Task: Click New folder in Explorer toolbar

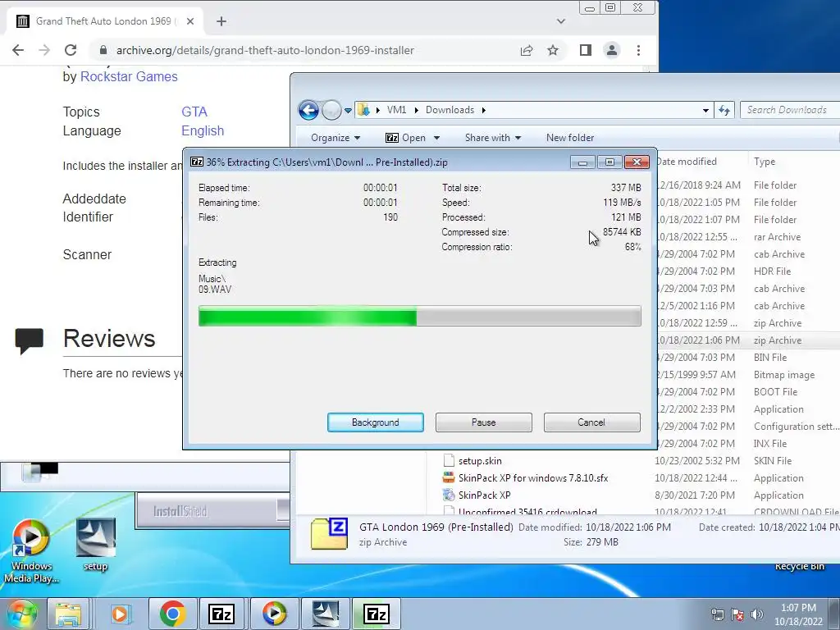Action: [570, 138]
